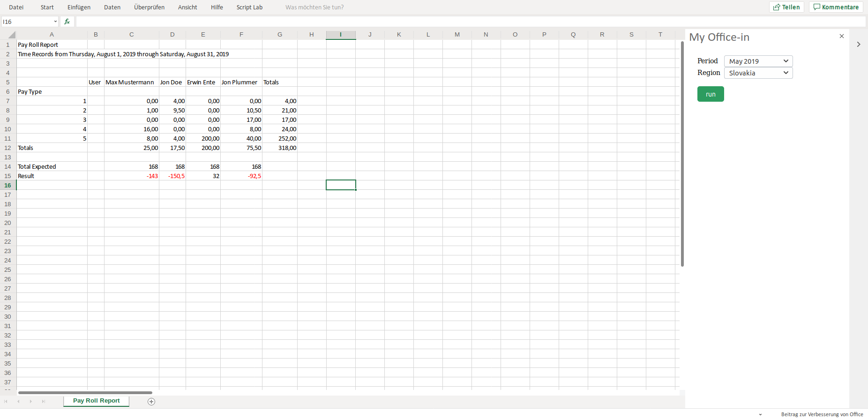The image size is (868, 419).
Task: Click the 'Jon Doe' header cell
Action: (x=172, y=82)
